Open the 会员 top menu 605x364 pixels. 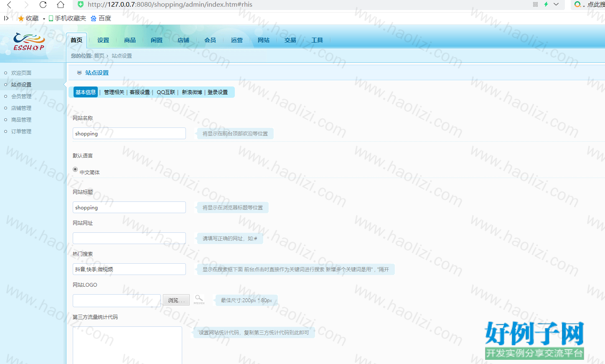[x=210, y=40]
